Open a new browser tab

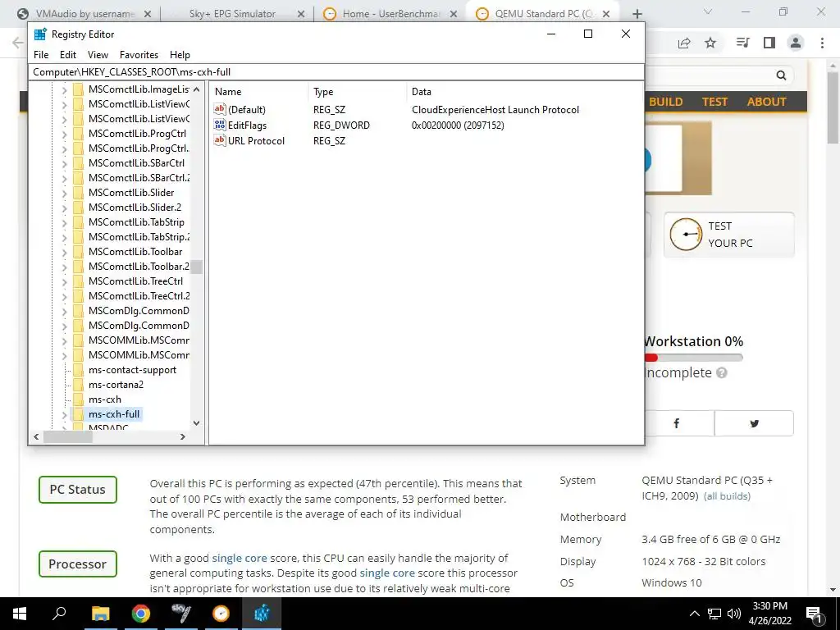(637, 14)
